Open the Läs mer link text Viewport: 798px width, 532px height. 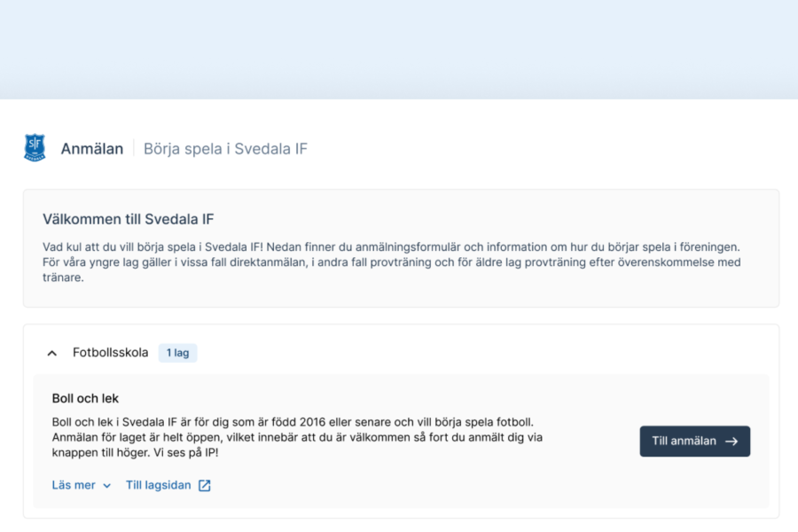74,485
